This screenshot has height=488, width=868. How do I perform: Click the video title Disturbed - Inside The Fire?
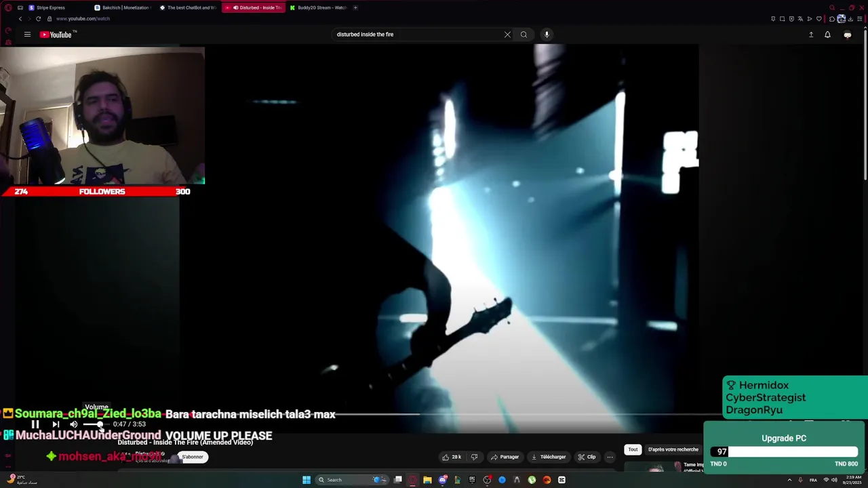(x=185, y=443)
